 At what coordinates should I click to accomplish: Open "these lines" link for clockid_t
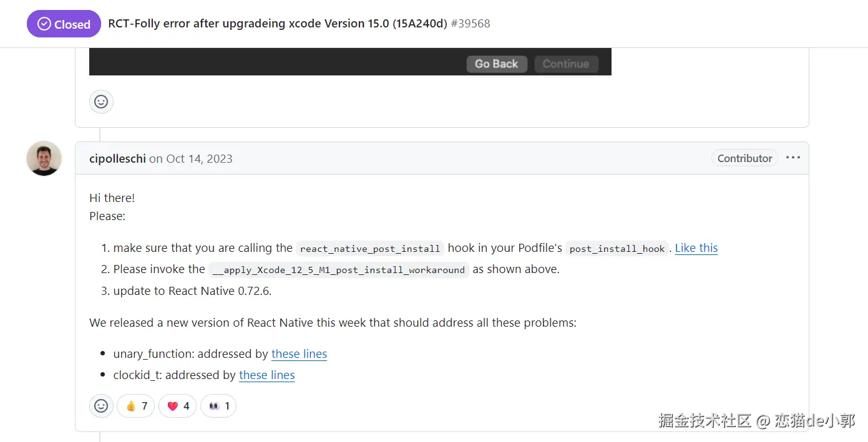266,375
